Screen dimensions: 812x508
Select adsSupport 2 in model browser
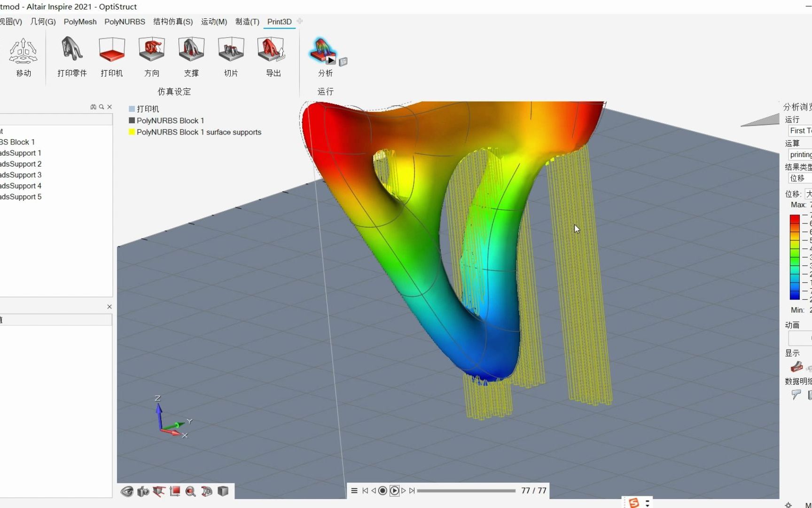pyautogui.click(x=21, y=164)
